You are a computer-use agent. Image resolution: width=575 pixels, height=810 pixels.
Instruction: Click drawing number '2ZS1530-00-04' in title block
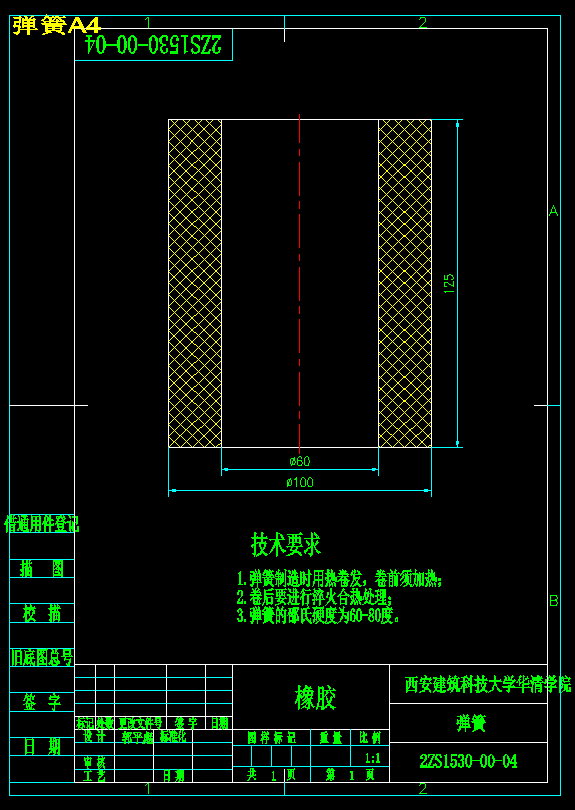point(468,761)
